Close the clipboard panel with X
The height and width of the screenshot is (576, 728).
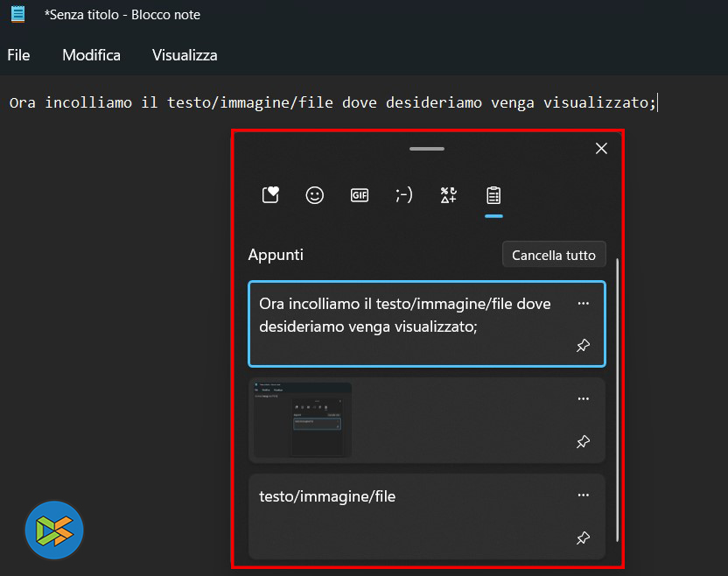tap(601, 149)
